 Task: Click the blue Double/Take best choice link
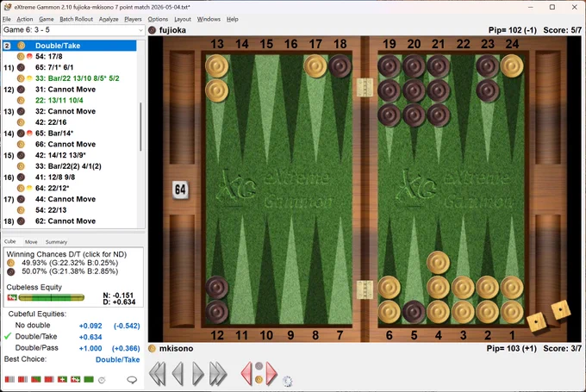(118, 359)
